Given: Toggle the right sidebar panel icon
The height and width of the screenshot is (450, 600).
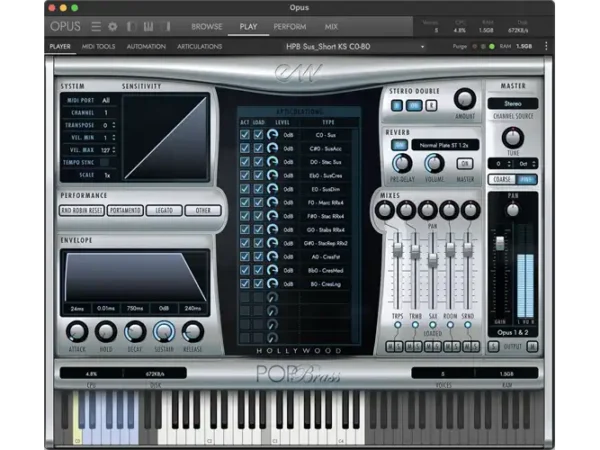Looking at the screenshot, I should [167, 26].
